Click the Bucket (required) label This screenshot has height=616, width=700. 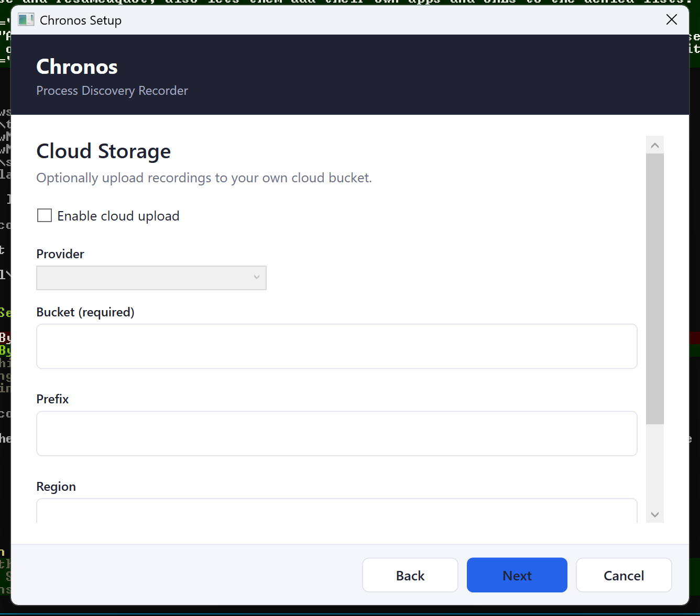coord(85,312)
